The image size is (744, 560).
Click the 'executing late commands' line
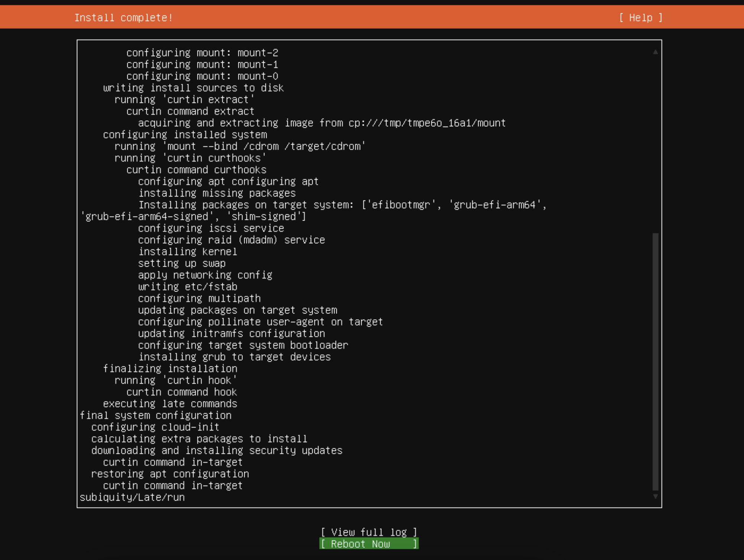(170, 404)
